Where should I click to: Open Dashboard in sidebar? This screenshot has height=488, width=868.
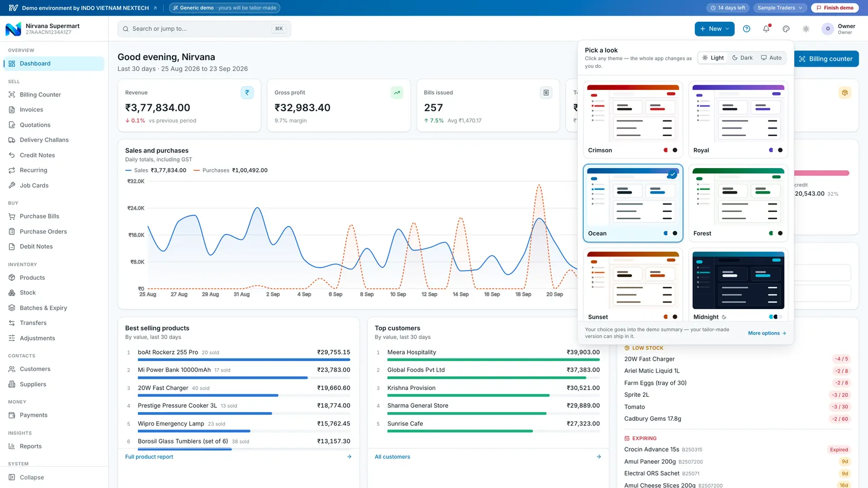[54, 63]
